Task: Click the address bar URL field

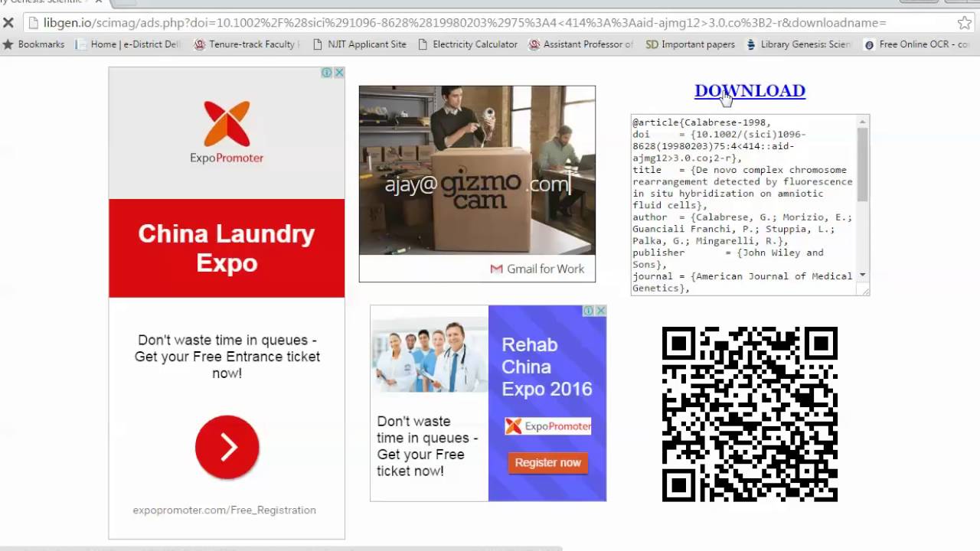Action: 490,23
